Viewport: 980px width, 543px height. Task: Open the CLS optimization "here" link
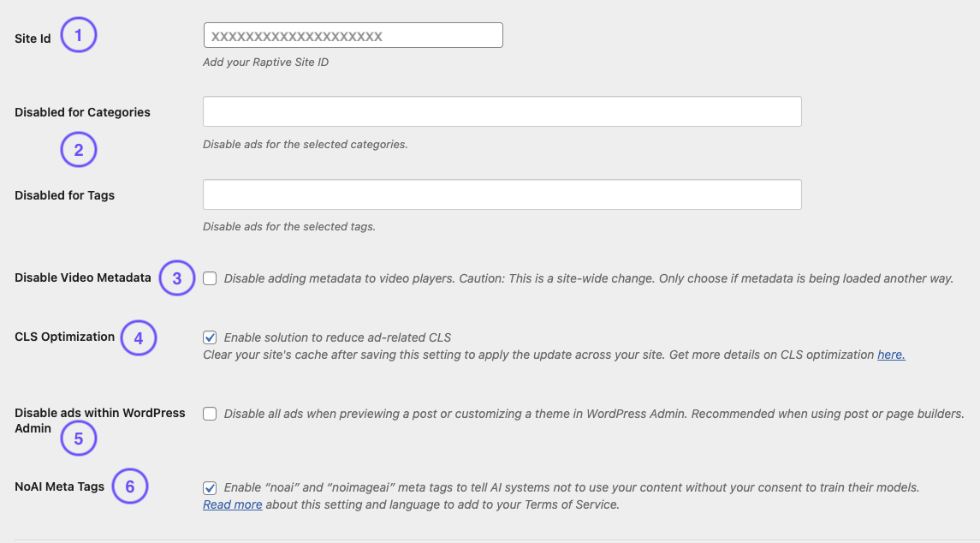click(891, 355)
